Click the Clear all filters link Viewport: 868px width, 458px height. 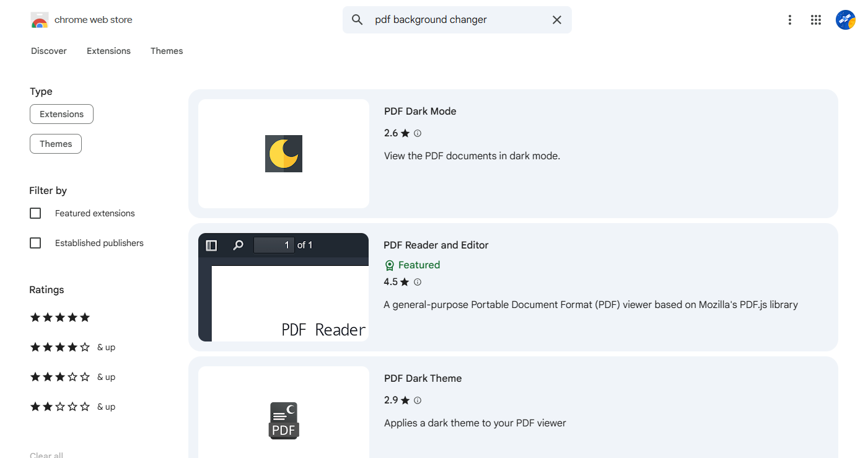point(46,454)
